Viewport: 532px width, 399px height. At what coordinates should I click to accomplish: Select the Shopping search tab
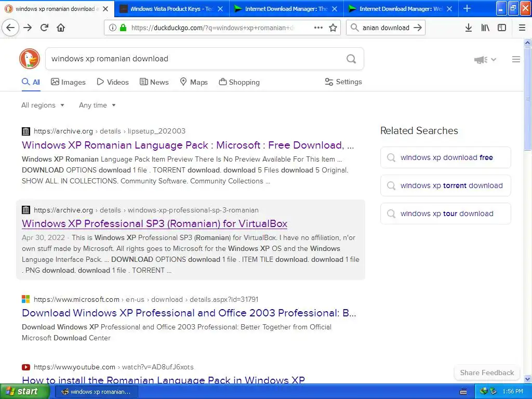tap(239, 82)
